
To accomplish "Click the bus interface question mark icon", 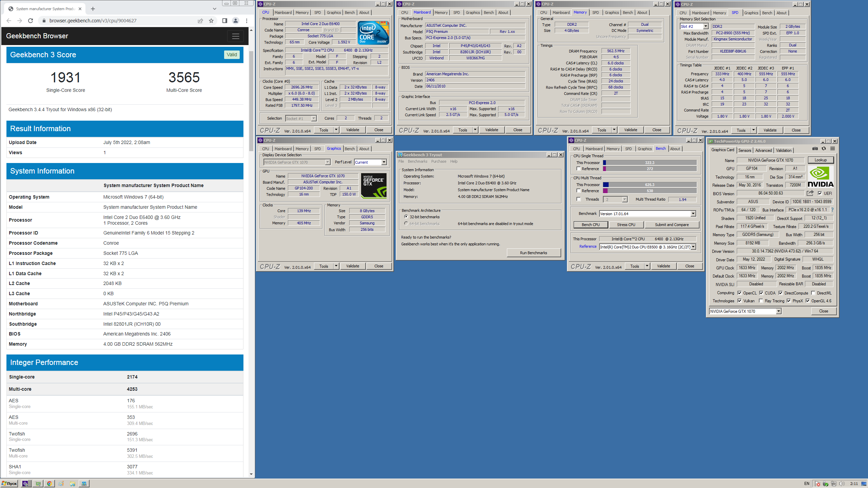I will (832, 210).
